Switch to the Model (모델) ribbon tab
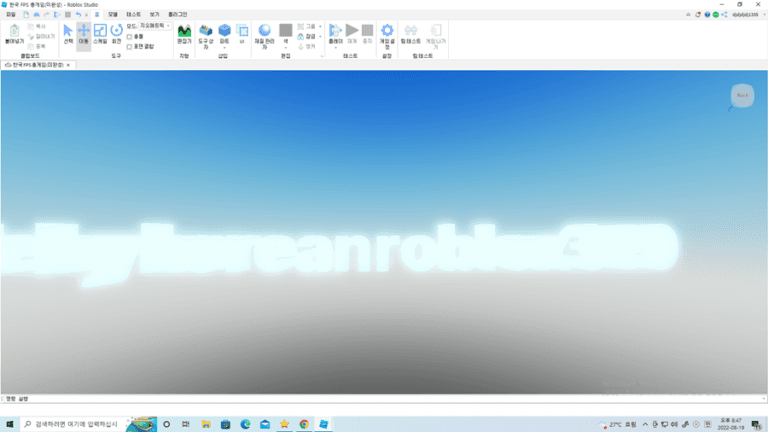 (x=112, y=14)
